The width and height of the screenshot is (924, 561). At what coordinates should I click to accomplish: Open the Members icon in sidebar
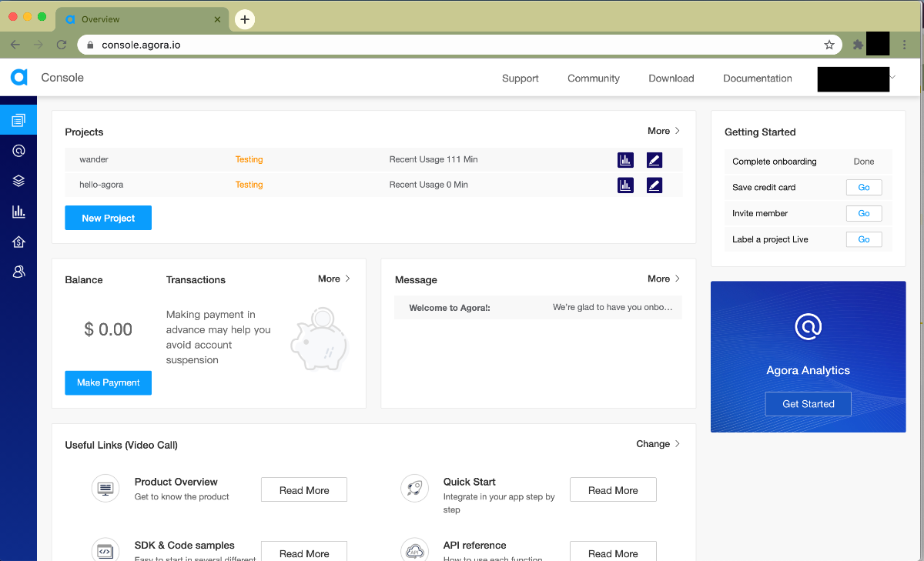18,272
